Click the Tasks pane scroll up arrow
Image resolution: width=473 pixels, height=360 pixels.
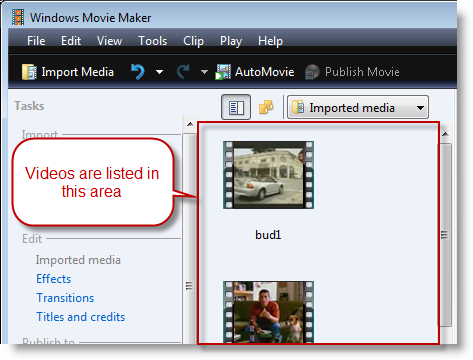[x=190, y=124]
